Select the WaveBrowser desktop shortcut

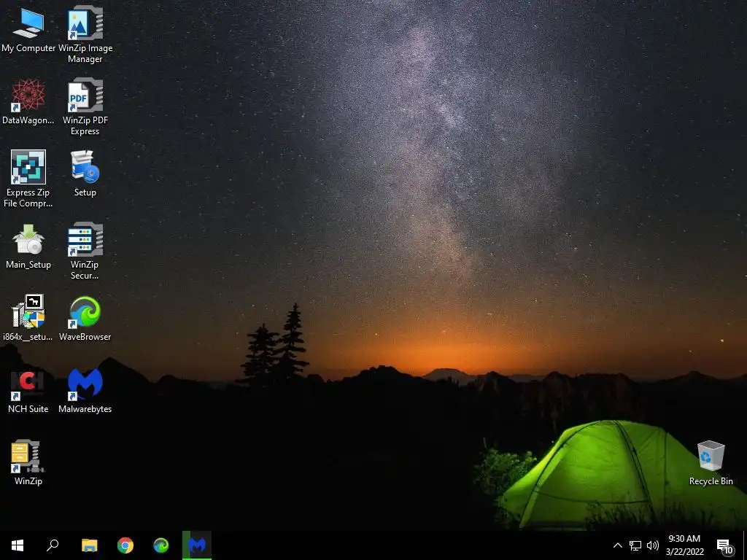[x=85, y=318]
